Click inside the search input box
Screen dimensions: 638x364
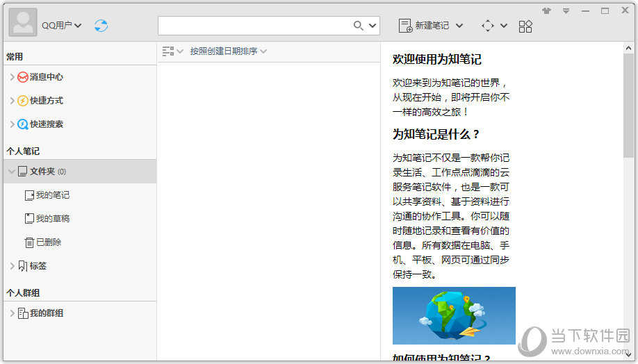[254, 26]
